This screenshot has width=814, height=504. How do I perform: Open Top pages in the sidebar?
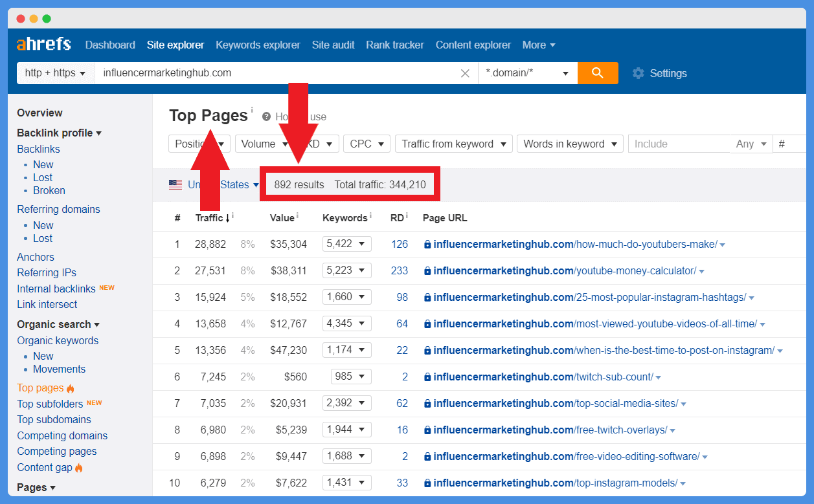tap(40, 388)
